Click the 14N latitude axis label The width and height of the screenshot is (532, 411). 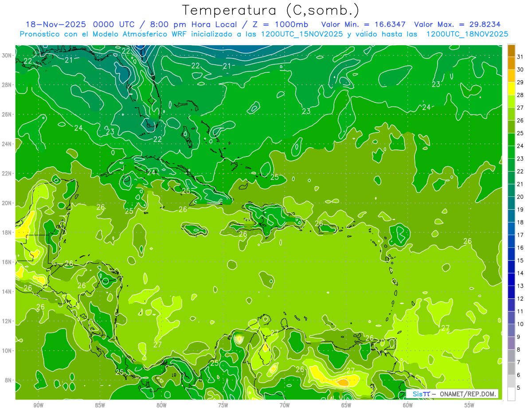click(x=7, y=292)
